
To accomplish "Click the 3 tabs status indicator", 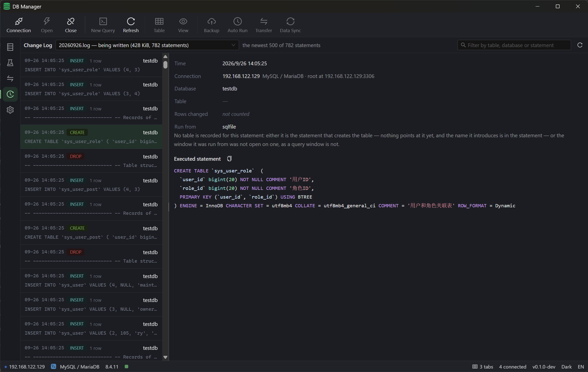I will coord(482,367).
